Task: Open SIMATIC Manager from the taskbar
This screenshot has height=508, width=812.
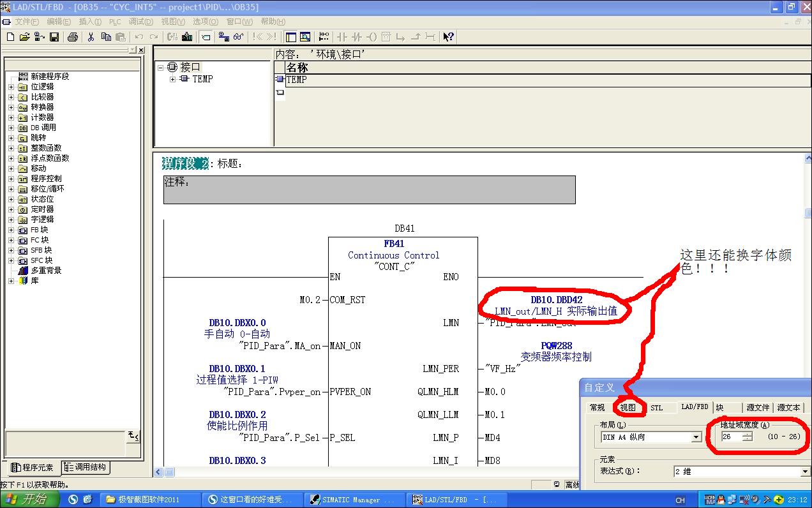Action: point(350,500)
